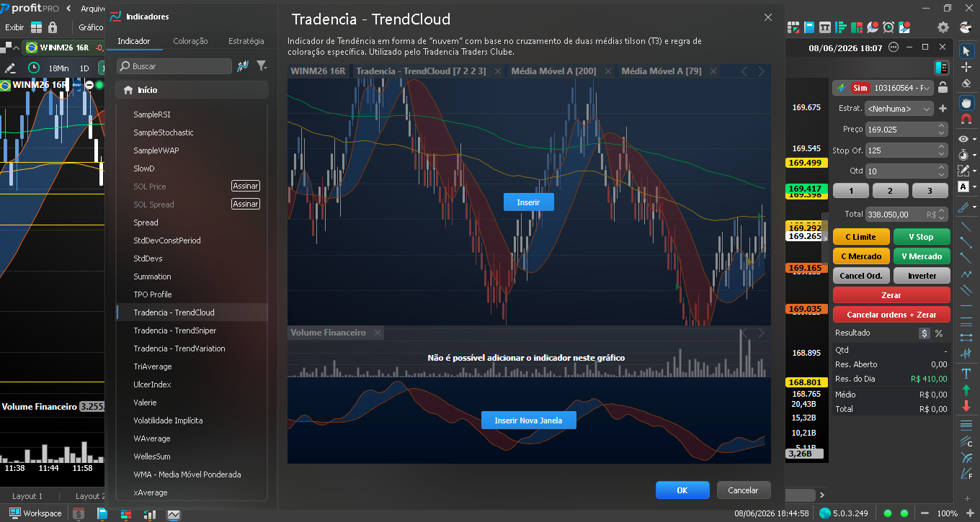
Task: Pick the text annotation tool
Action: click(x=966, y=373)
